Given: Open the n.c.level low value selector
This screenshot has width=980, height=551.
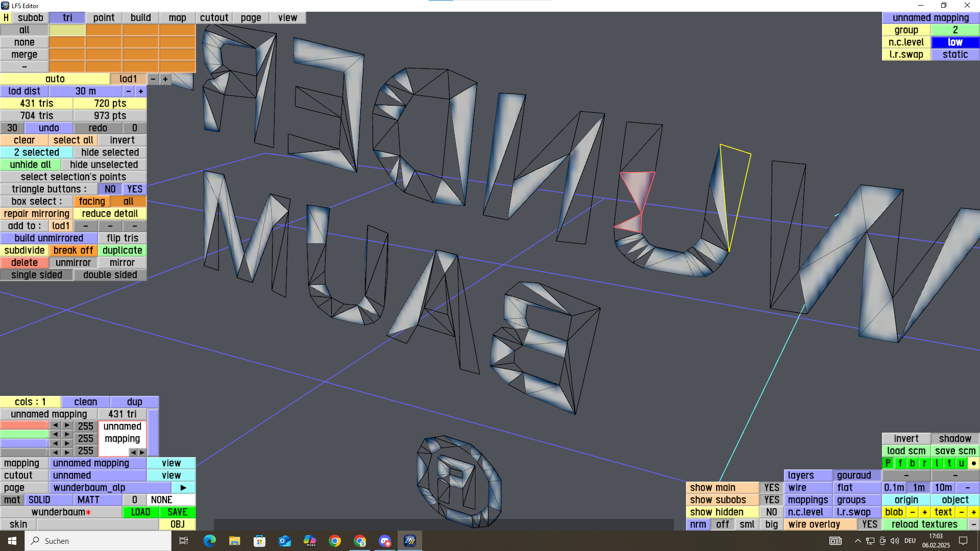Looking at the screenshot, I should click(955, 42).
